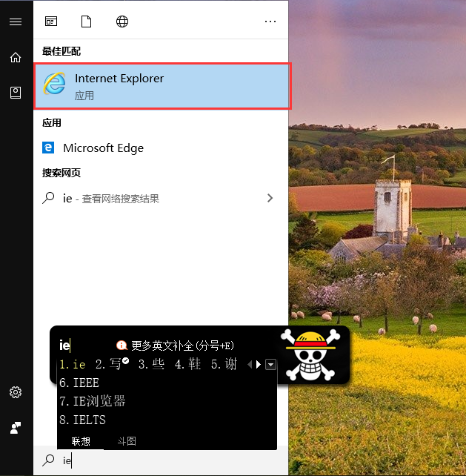This screenshot has width=466, height=476.
Task: Click the orange info icon in IME
Action: click(122, 346)
